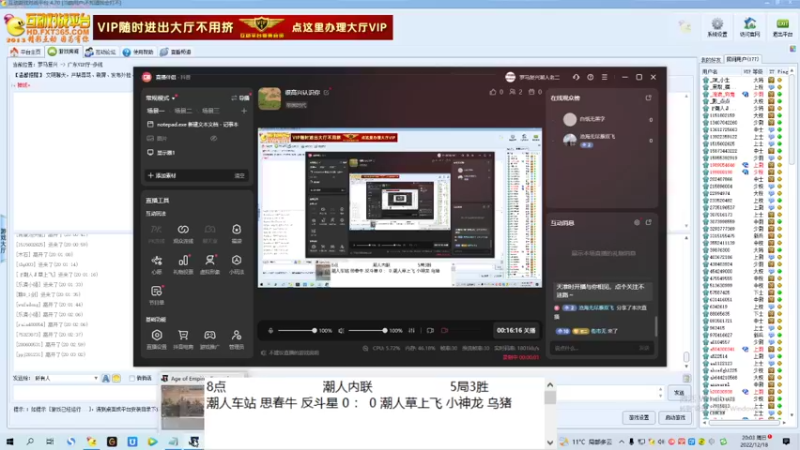800x450 pixels.
Task: Switch to scene 场景一 tab
Action: pyautogui.click(x=155, y=111)
